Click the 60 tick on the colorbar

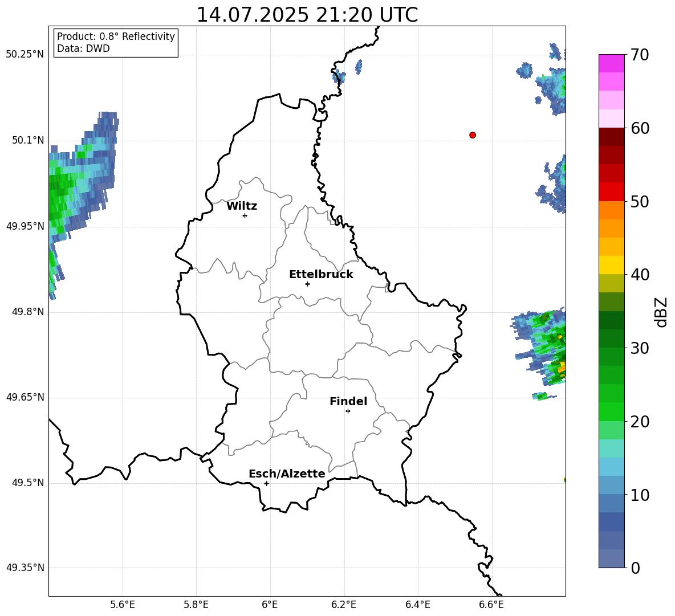[639, 128]
